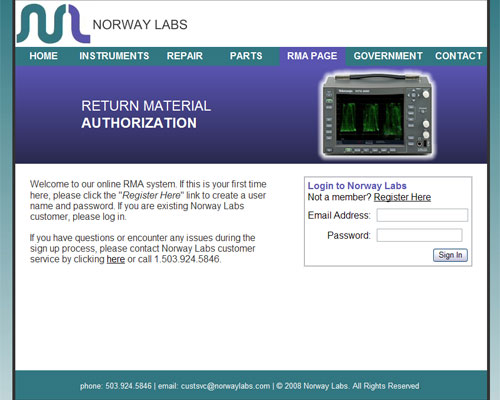Click the Sign In button
500x400 pixels.
450,255
